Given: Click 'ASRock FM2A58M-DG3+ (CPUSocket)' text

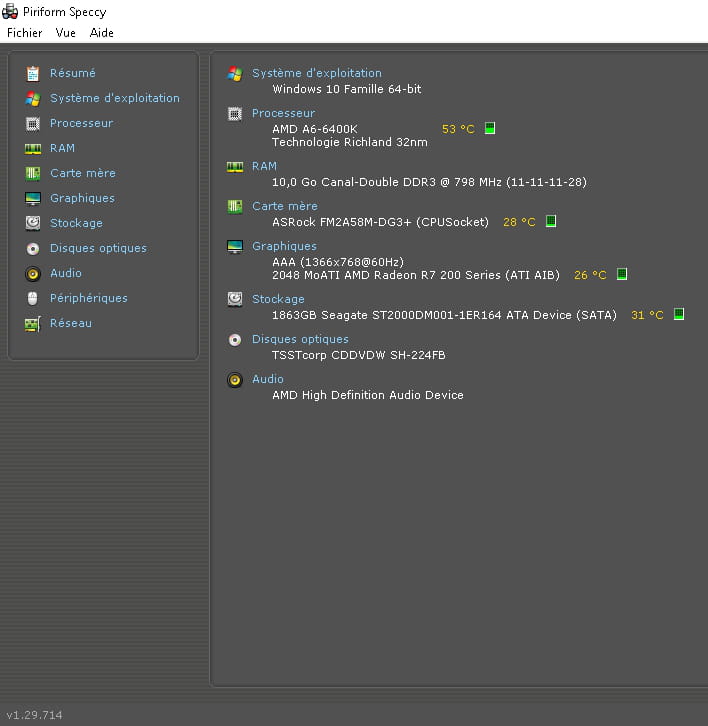Looking at the screenshot, I should pos(381,222).
